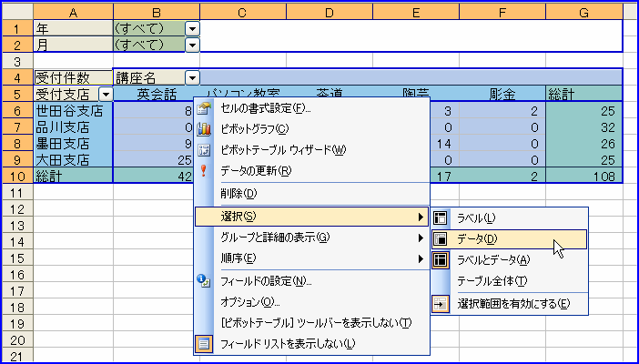This screenshot has height=364, width=639.
Task: Click the PivotTable Wizard icon
Action: [203, 150]
